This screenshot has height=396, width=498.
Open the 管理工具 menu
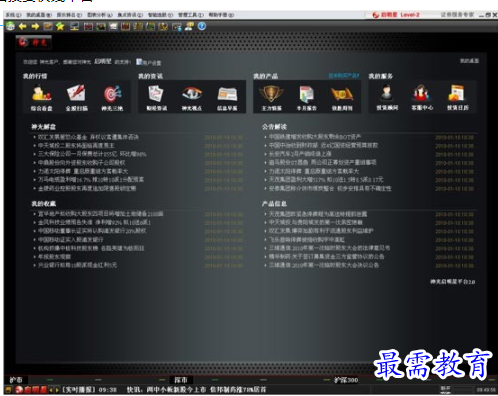[x=191, y=15]
